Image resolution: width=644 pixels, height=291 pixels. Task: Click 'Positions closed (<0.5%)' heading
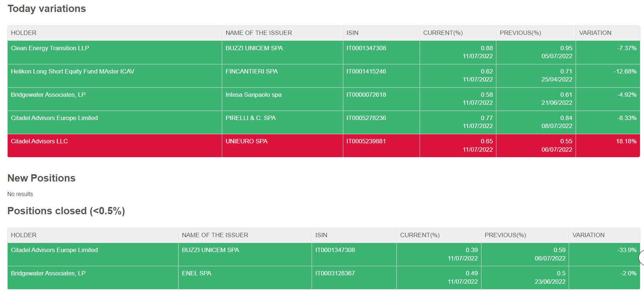coord(66,211)
